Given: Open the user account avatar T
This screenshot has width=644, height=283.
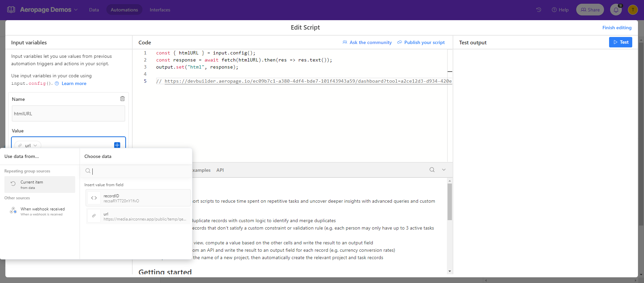Looking at the screenshot, I should (x=633, y=10).
